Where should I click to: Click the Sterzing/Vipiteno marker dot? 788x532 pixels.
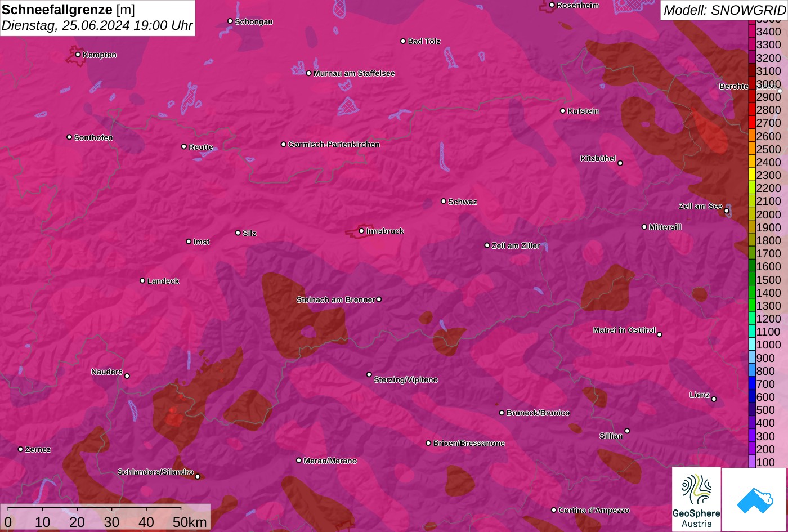point(369,374)
